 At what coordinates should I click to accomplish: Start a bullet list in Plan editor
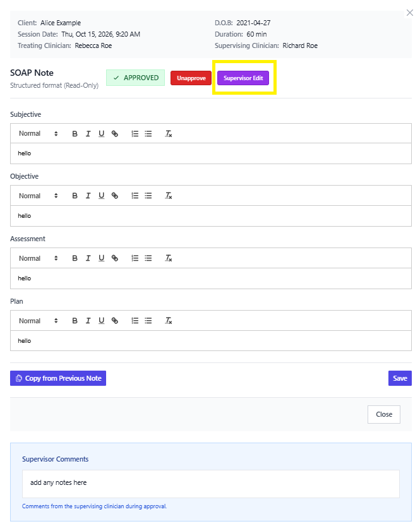tap(148, 321)
